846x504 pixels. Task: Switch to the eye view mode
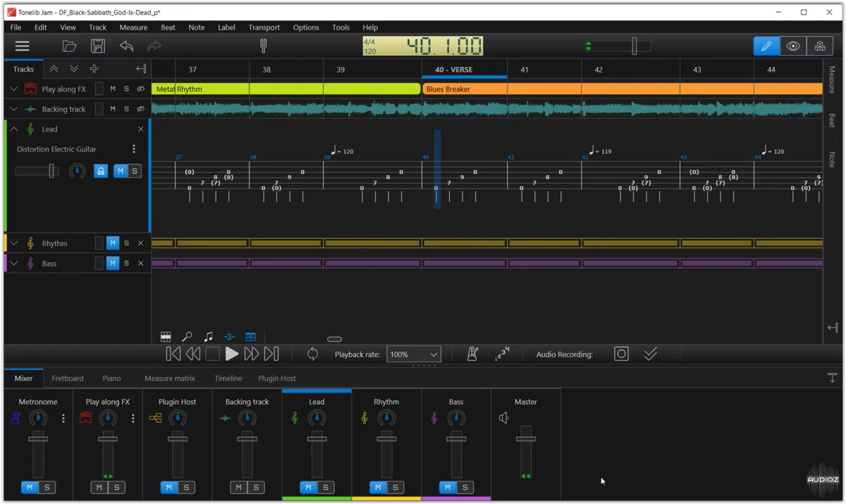[793, 46]
